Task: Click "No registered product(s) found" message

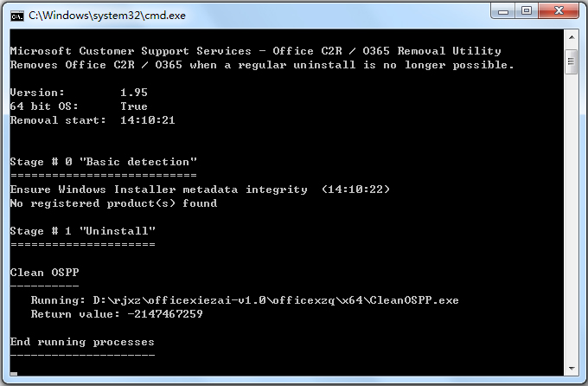Action: click(x=113, y=203)
